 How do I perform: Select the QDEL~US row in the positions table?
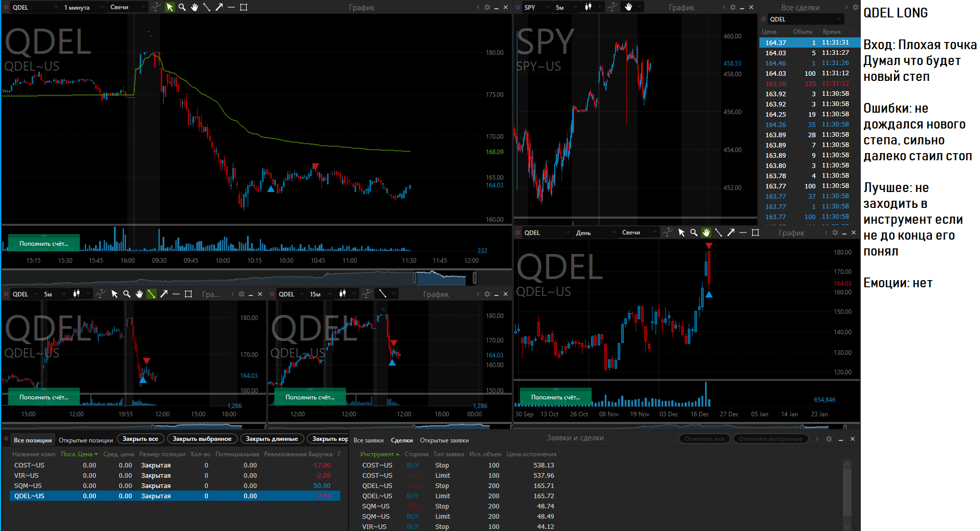(x=175, y=496)
